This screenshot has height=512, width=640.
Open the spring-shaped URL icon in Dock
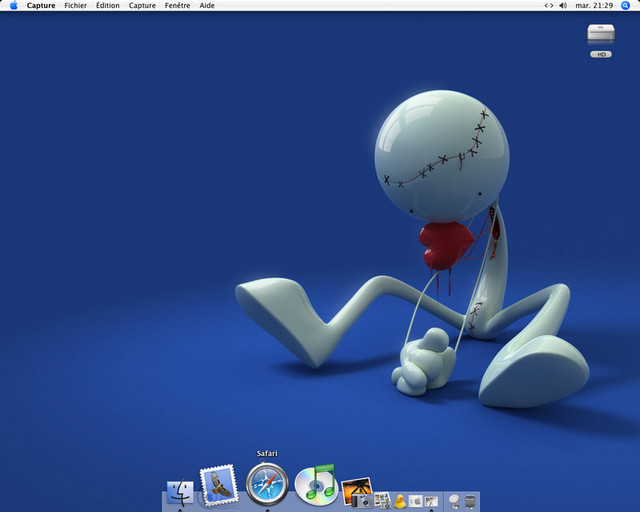(x=454, y=501)
